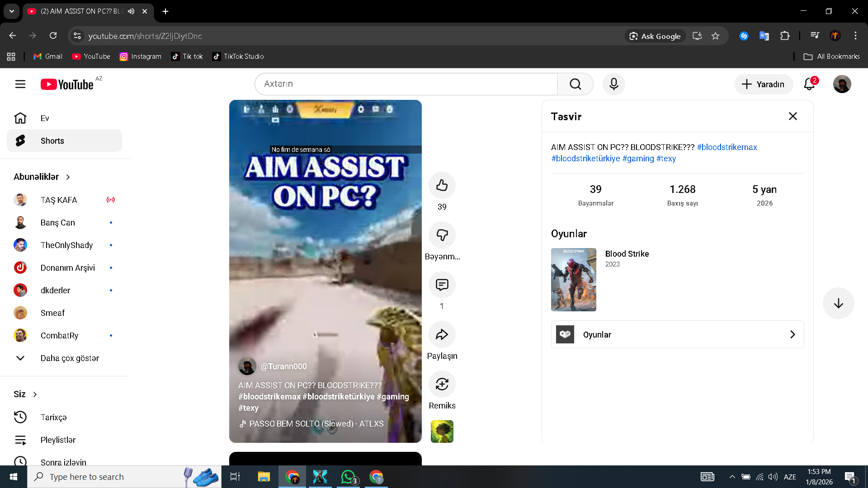The image size is (868, 488).
Task: Expand Daha çox göstər subscriptions list
Action: coord(64,358)
